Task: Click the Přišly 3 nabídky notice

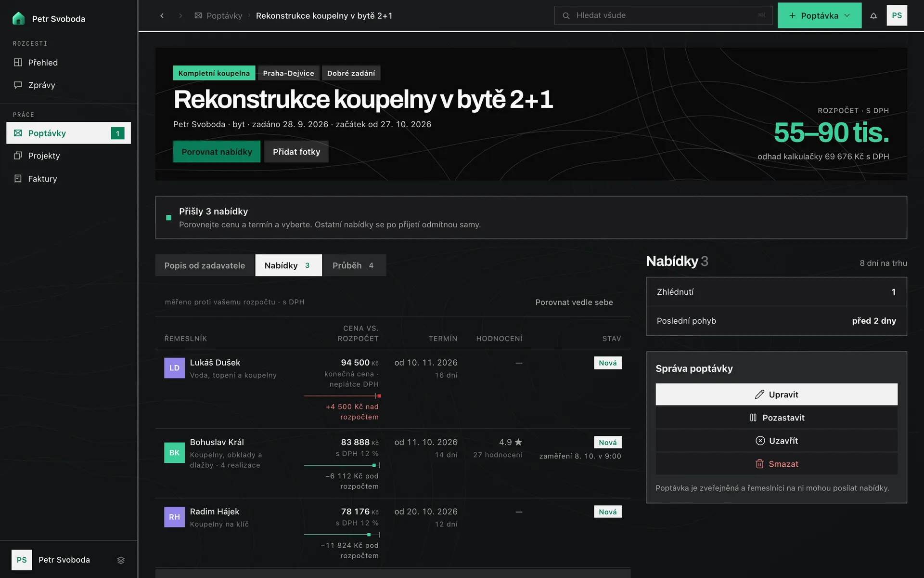Action: tap(531, 217)
